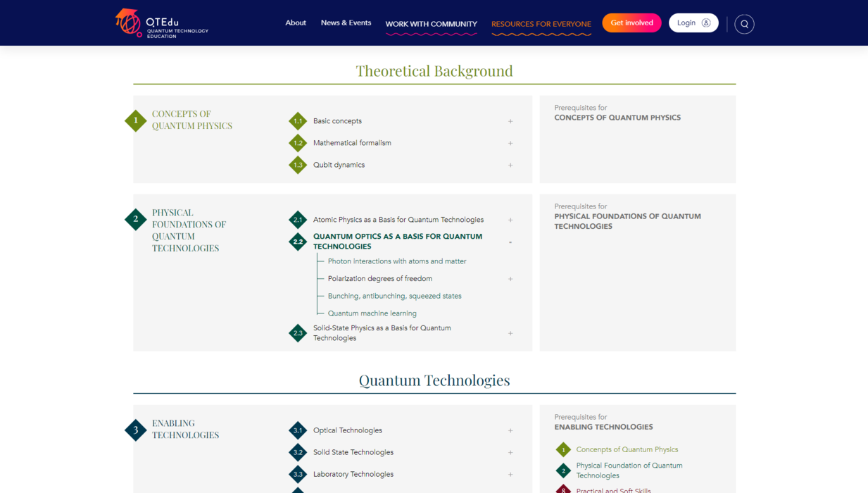This screenshot has height=493, width=868.
Task: Open the About menu
Action: pos(296,23)
